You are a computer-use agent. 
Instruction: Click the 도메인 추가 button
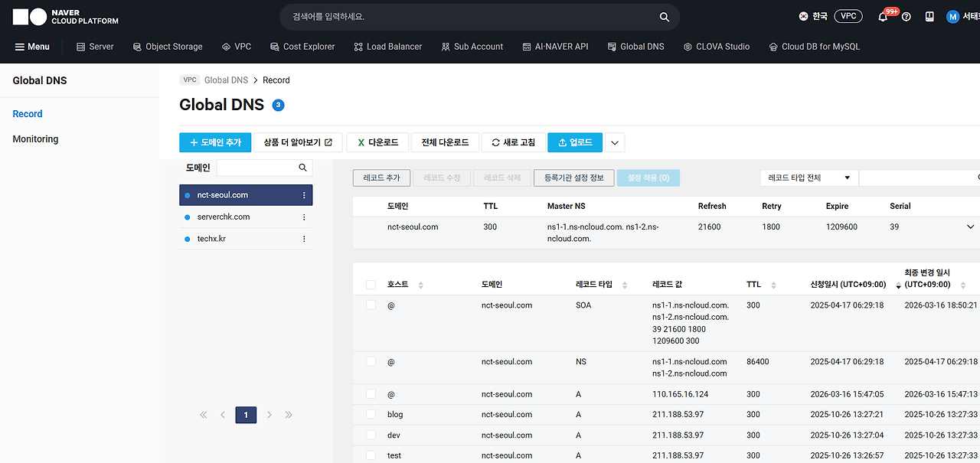point(215,142)
